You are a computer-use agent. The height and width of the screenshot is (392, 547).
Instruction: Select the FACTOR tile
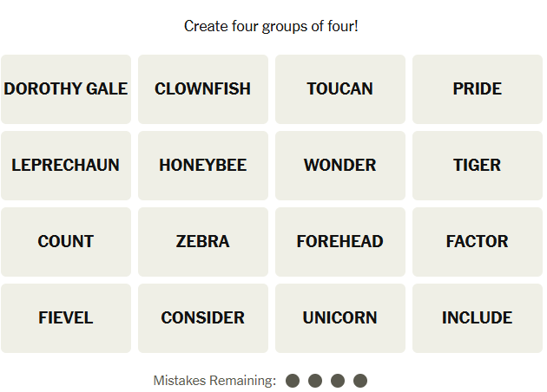(478, 242)
